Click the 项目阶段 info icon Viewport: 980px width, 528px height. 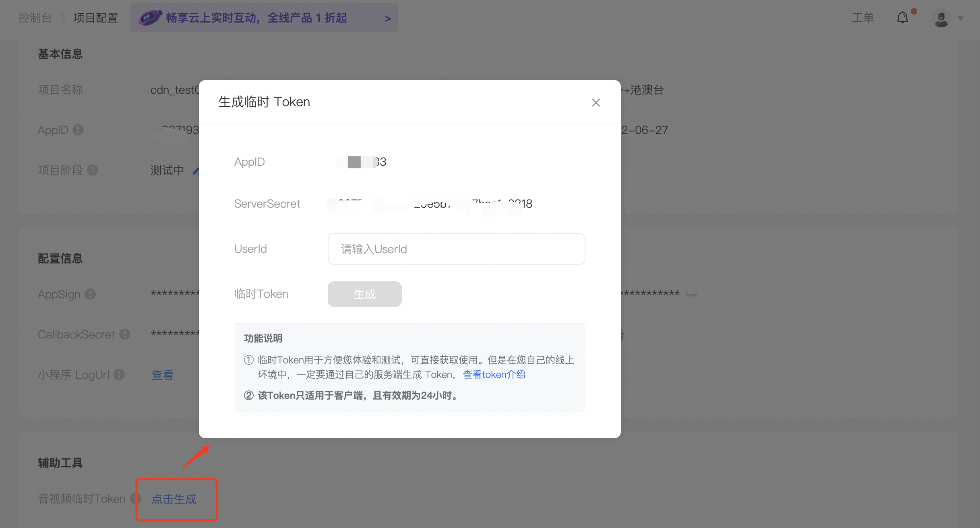coord(93,170)
